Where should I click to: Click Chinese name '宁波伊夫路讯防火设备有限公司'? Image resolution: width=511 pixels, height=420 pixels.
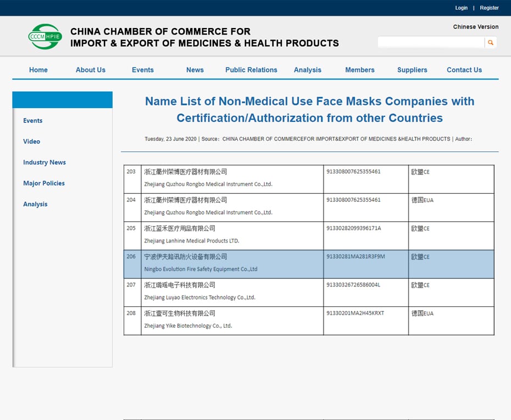[x=185, y=256]
